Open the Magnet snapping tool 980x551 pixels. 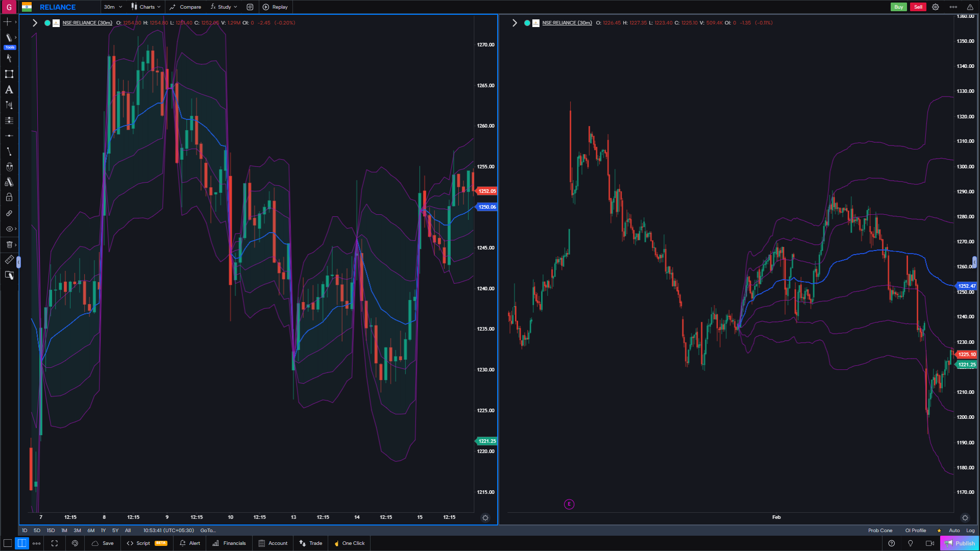click(9, 166)
